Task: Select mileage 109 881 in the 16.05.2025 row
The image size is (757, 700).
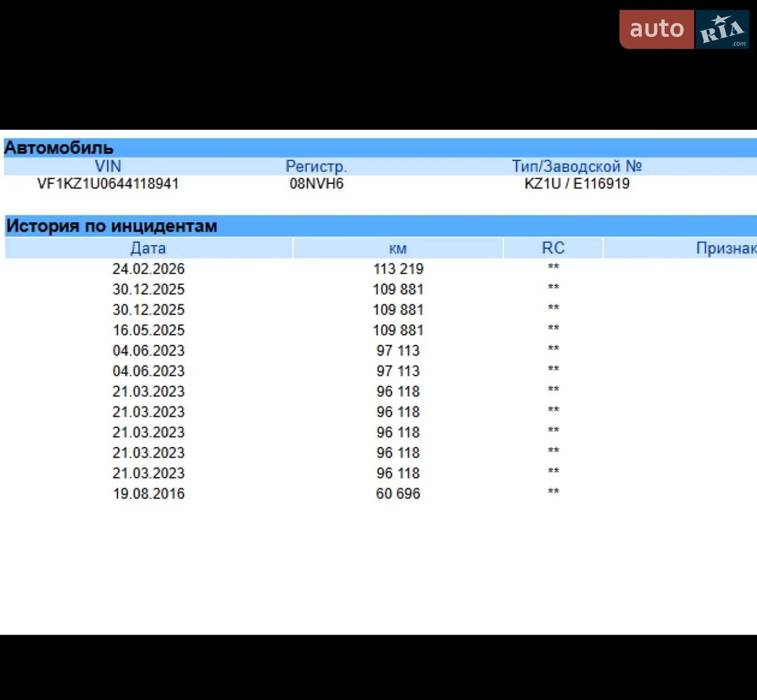Action: [398, 330]
